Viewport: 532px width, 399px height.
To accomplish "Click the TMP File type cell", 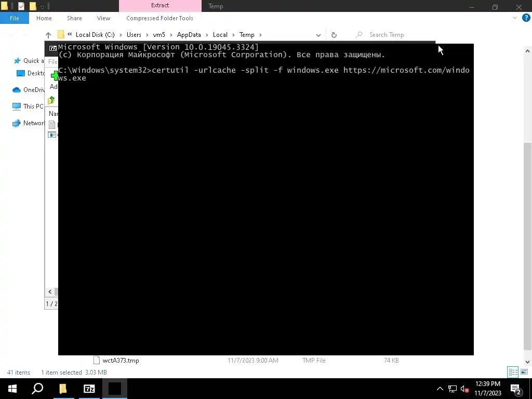I will (313, 361).
